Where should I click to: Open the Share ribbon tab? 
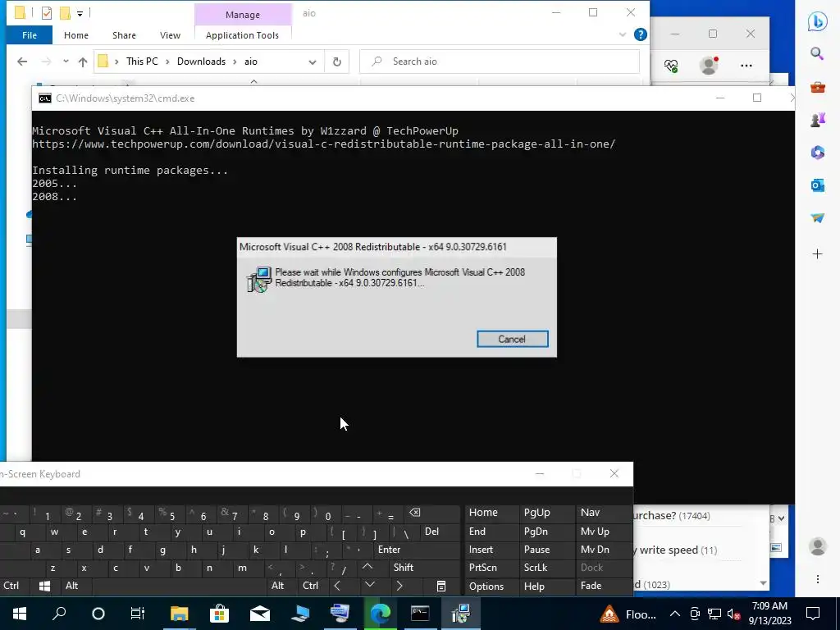[124, 35]
